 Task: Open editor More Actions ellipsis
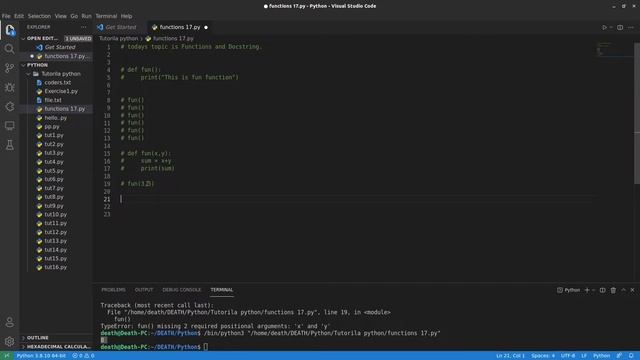click(631, 27)
